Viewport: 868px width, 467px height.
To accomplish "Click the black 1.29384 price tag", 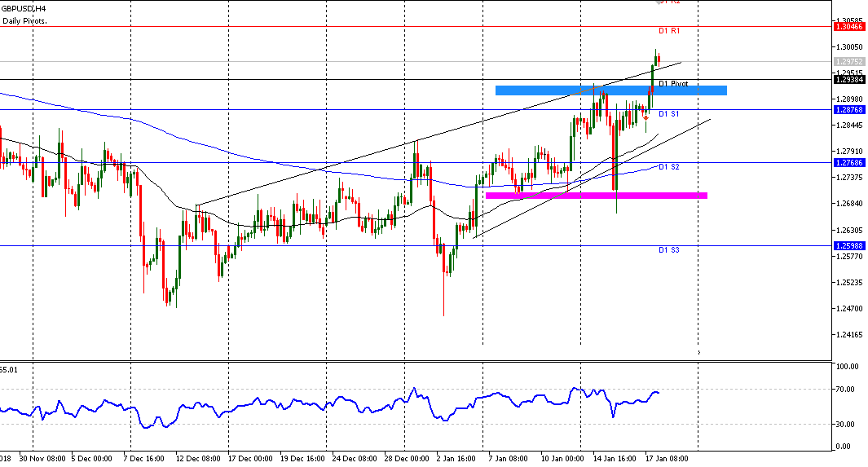I will click(849, 79).
